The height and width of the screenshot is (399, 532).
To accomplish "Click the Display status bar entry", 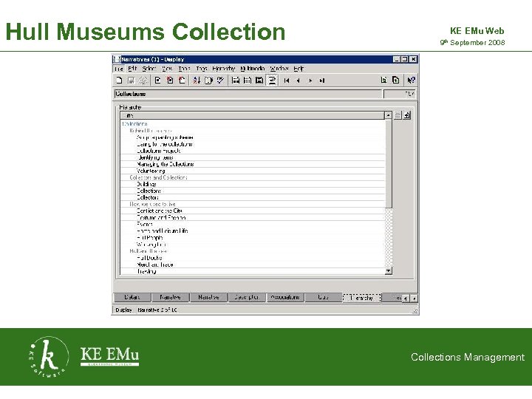I will pos(123,310).
